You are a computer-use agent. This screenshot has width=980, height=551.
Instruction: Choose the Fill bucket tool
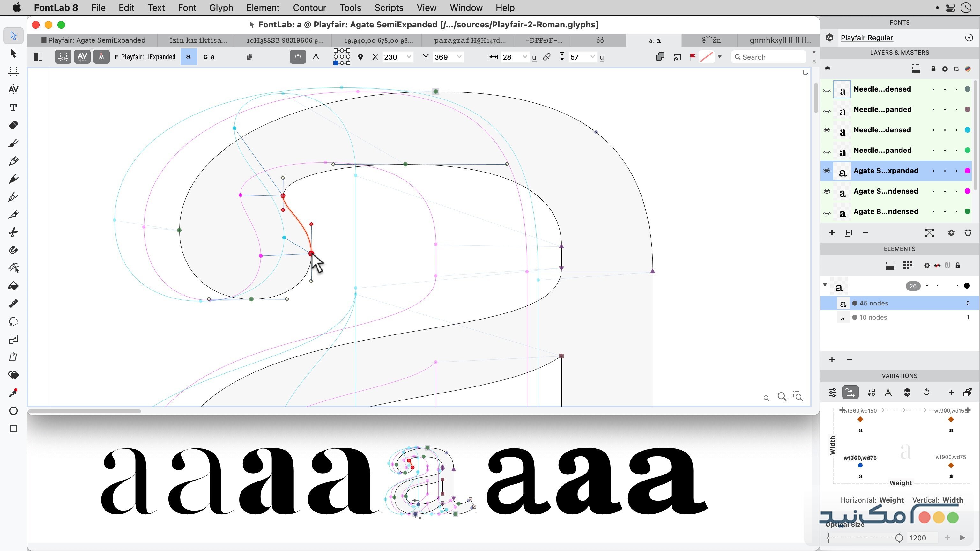click(x=13, y=286)
